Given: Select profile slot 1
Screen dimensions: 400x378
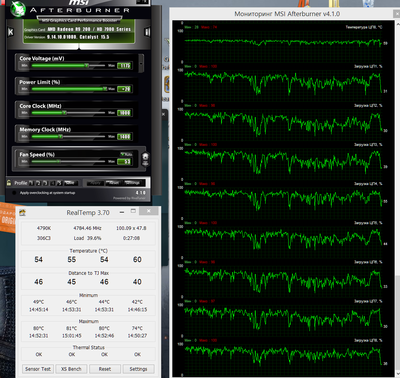Looking at the screenshot, I should click(x=31, y=183).
